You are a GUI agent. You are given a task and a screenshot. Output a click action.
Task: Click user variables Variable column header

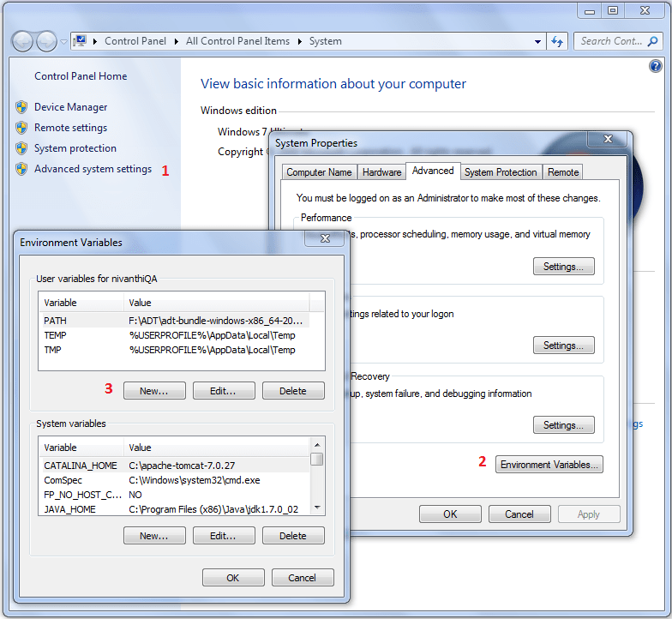81,303
